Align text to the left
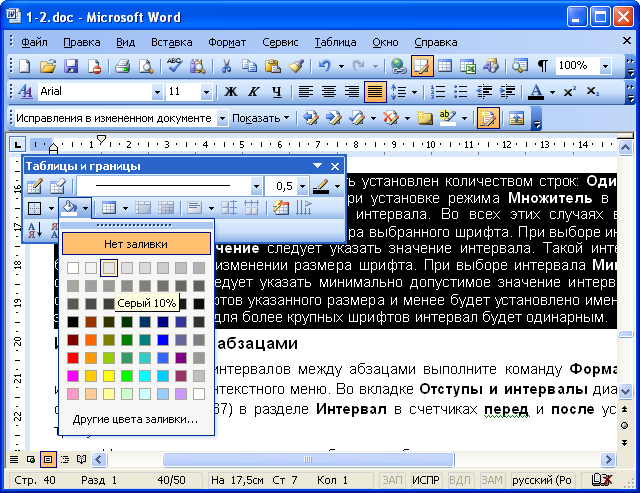Screen dimensions: 640x493 306,92
